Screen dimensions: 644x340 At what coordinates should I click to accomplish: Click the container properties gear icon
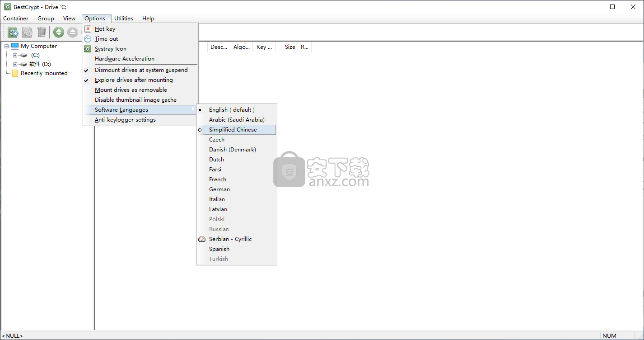coord(27,32)
